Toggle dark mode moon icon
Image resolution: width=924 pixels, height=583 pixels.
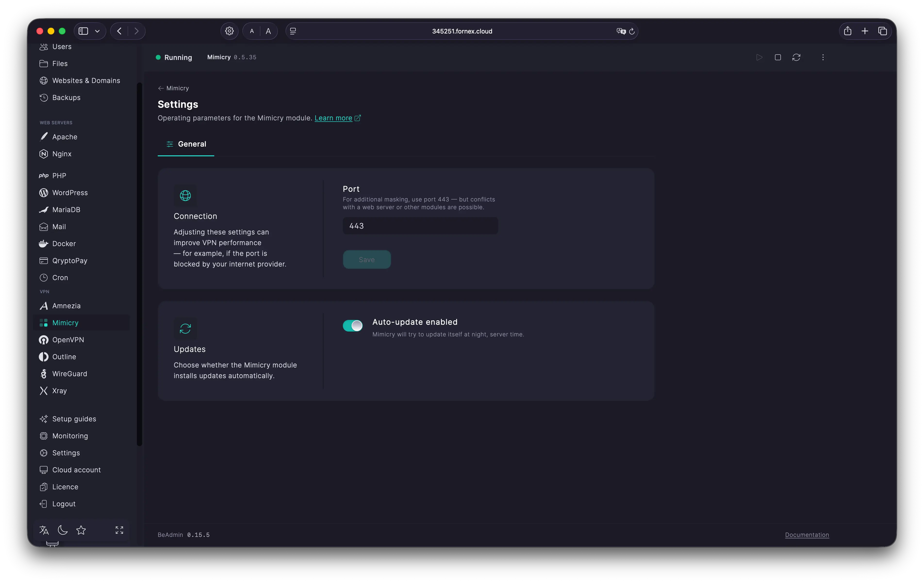coord(63,530)
